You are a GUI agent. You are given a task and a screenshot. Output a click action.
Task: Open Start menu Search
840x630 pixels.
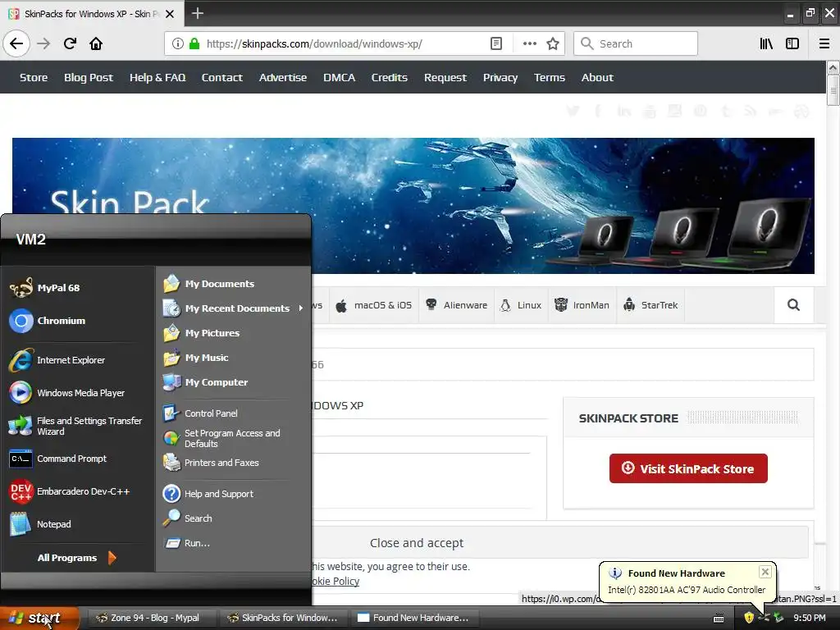click(188, 518)
